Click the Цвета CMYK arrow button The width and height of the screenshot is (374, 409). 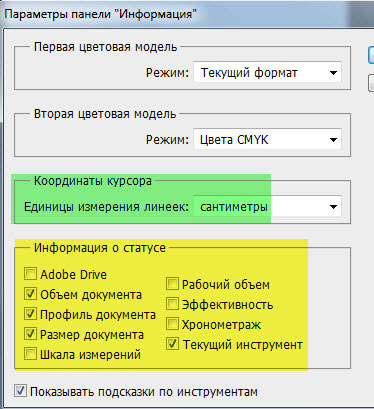click(333, 140)
